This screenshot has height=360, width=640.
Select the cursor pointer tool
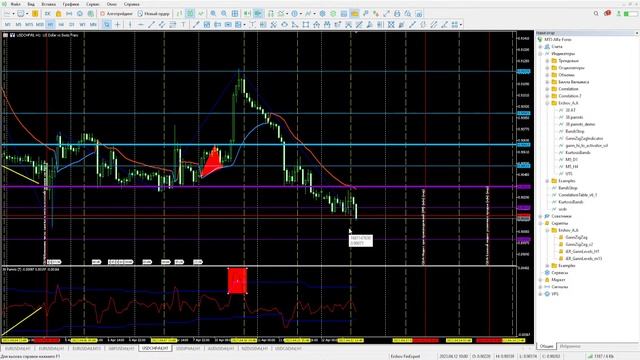(107, 25)
